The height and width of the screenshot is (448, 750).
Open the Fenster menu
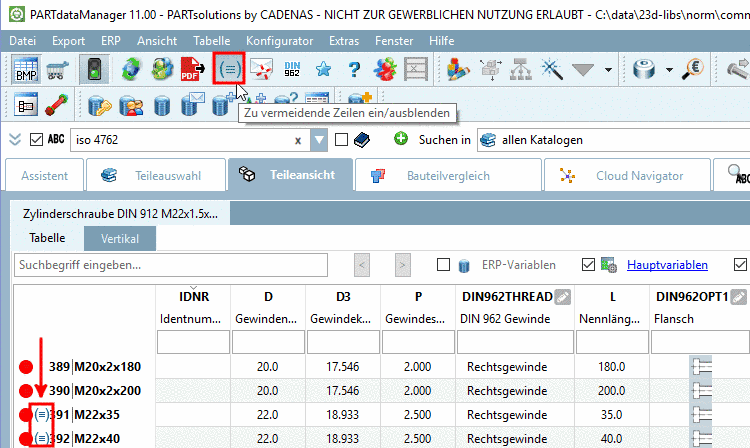coord(394,41)
